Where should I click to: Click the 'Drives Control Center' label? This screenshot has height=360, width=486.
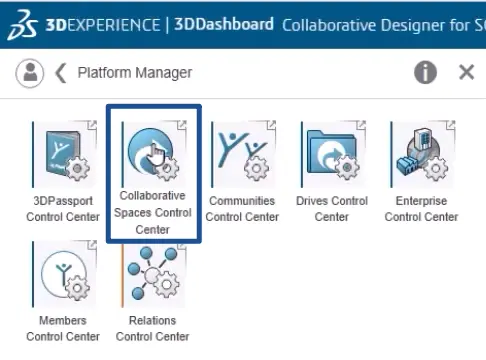pos(332,209)
